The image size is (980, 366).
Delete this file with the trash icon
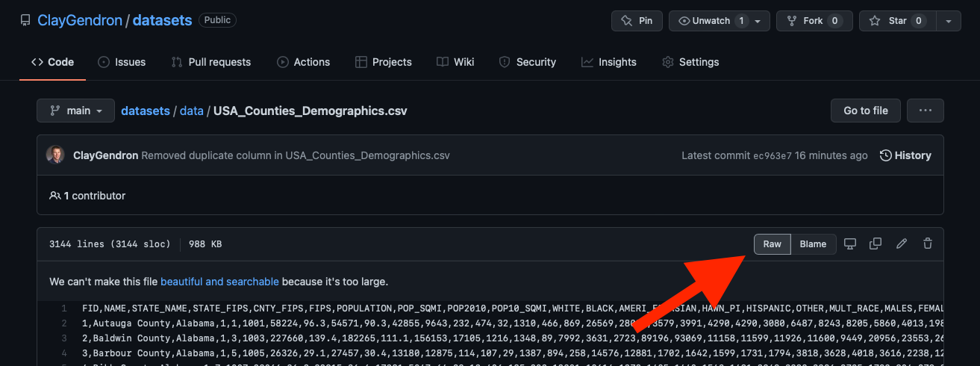(928, 244)
